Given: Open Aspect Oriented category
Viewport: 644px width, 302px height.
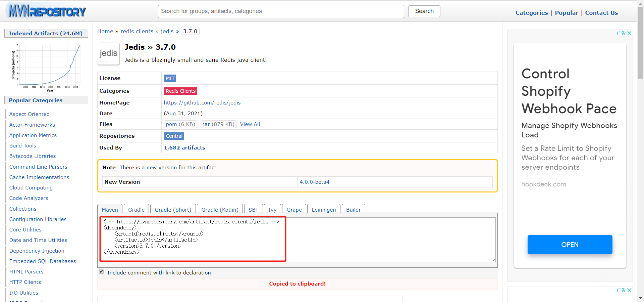Looking at the screenshot, I should point(29,114).
